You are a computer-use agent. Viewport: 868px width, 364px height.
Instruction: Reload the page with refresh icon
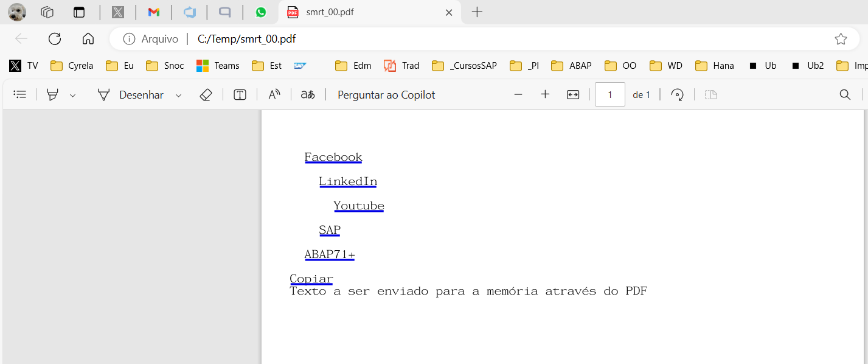tap(55, 39)
